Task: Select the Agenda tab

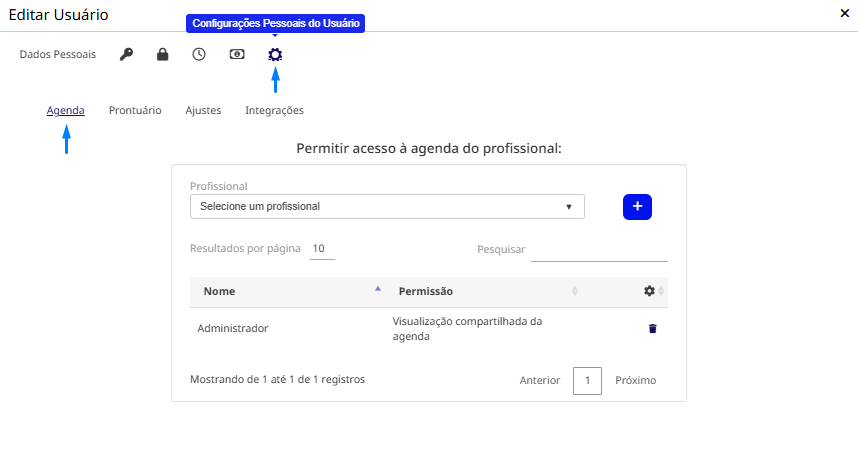Action: pos(66,111)
